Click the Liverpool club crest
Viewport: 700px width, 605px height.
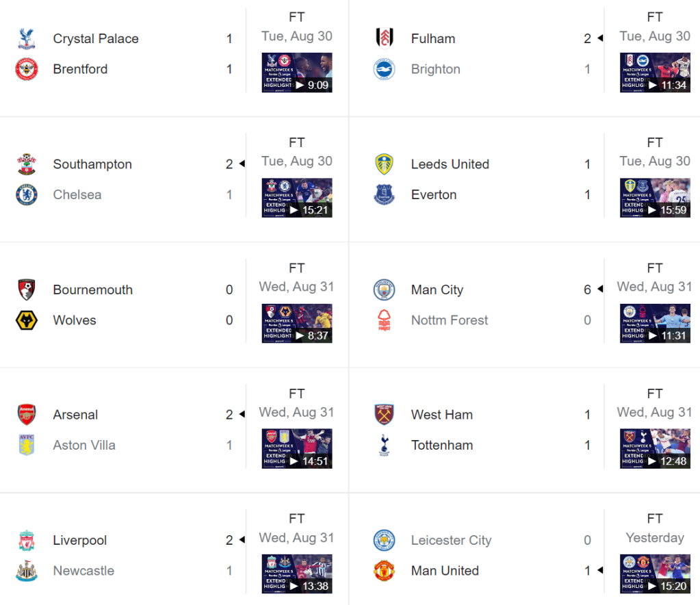[x=27, y=541]
